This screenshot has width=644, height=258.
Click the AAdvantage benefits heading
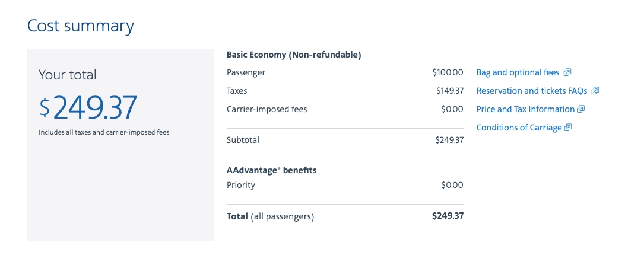(271, 170)
